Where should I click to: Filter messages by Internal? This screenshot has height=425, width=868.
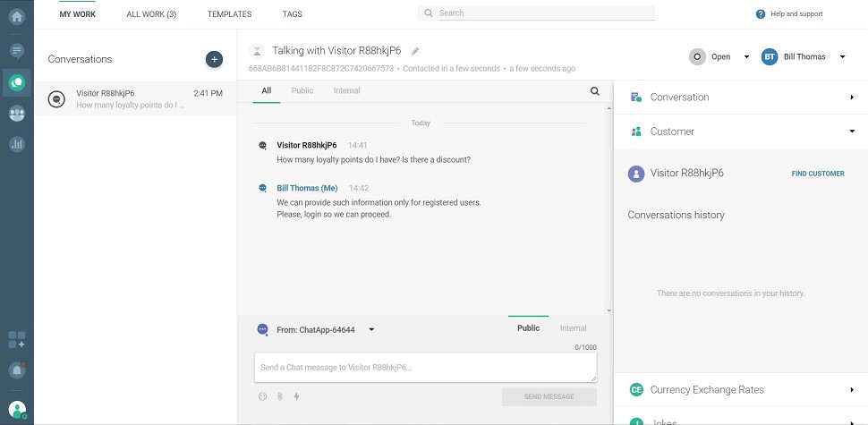pos(346,90)
